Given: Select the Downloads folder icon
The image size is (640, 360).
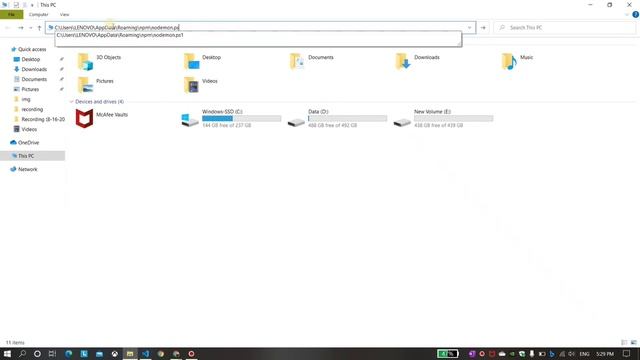Looking at the screenshot, I should point(403,62).
